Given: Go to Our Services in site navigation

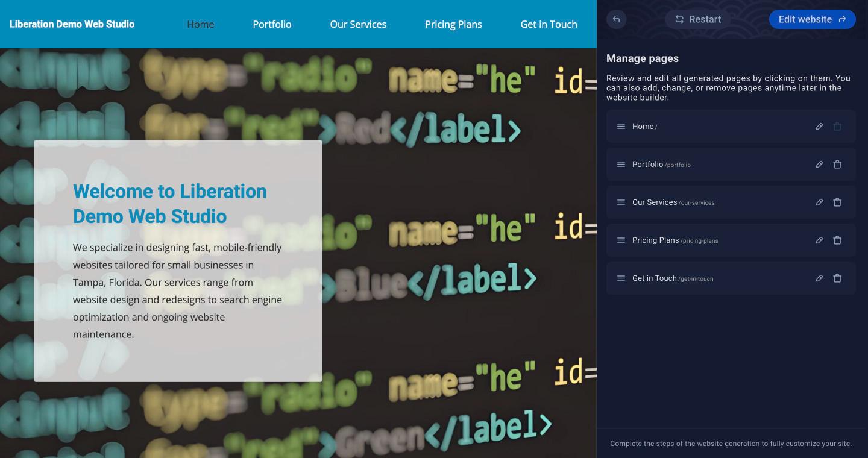Looking at the screenshot, I should (358, 24).
